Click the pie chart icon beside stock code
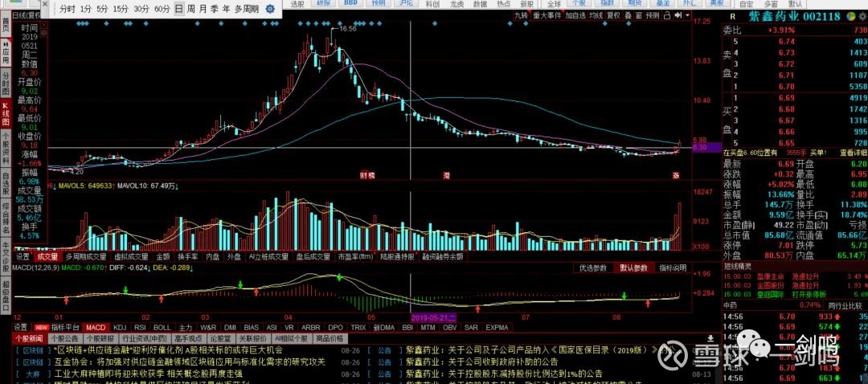The image size is (868, 384). 850,17
